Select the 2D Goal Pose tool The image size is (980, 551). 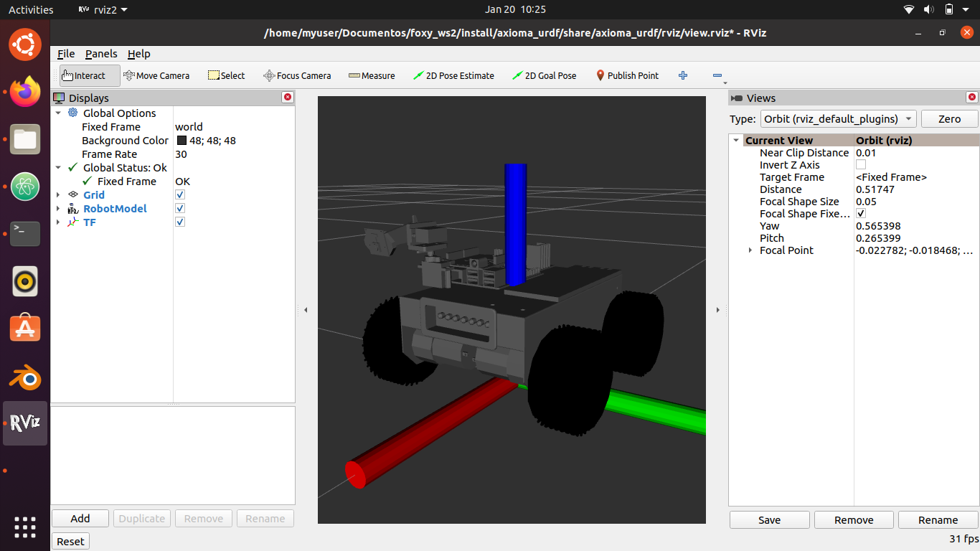(x=544, y=75)
